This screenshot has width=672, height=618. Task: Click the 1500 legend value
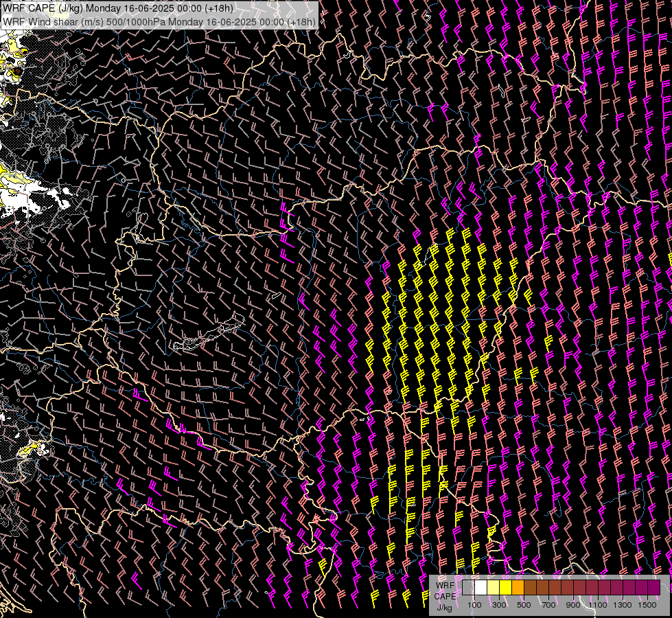647,605
